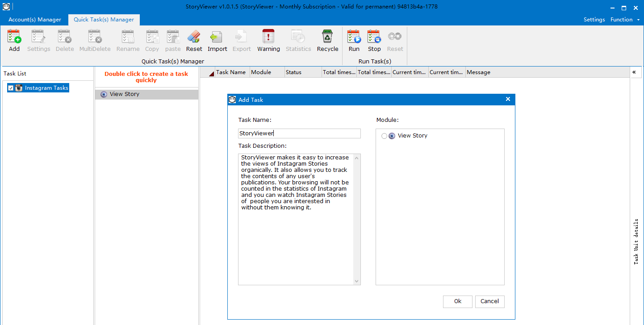Click the Instagram camera icon in Task List
The width and height of the screenshot is (644, 325).
(x=19, y=88)
